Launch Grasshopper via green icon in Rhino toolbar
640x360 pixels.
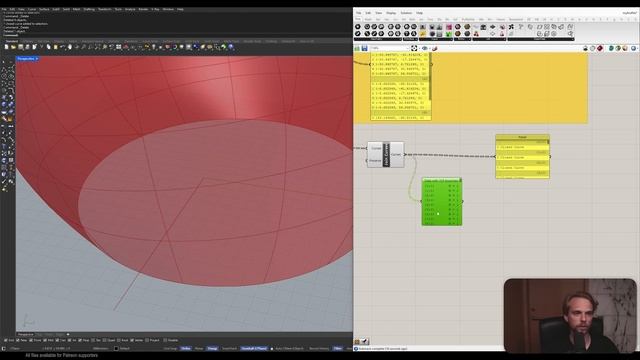tap(224, 47)
